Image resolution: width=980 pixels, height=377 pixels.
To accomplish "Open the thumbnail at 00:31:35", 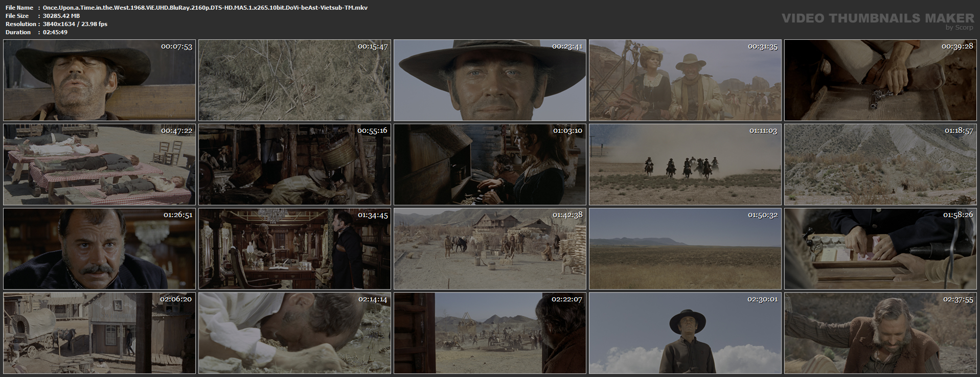I will tap(685, 80).
